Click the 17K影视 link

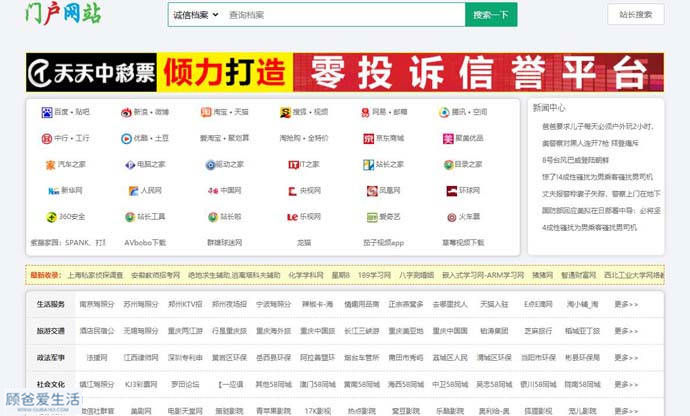(x=318, y=411)
